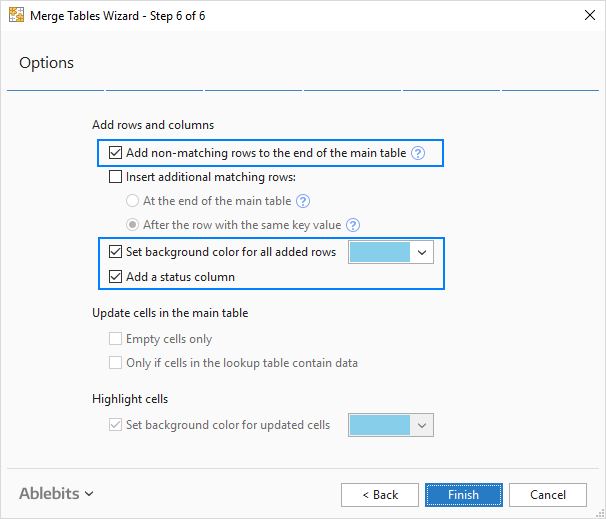The height and width of the screenshot is (519, 606).
Task: Uncheck the 'Add a status column' option
Action: click(x=116, y=276)
